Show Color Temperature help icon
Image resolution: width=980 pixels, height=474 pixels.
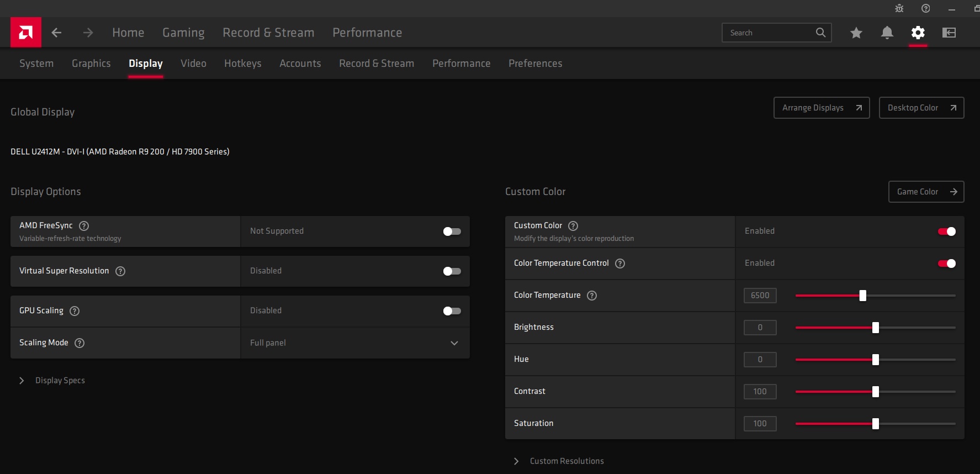coord(592,295)
